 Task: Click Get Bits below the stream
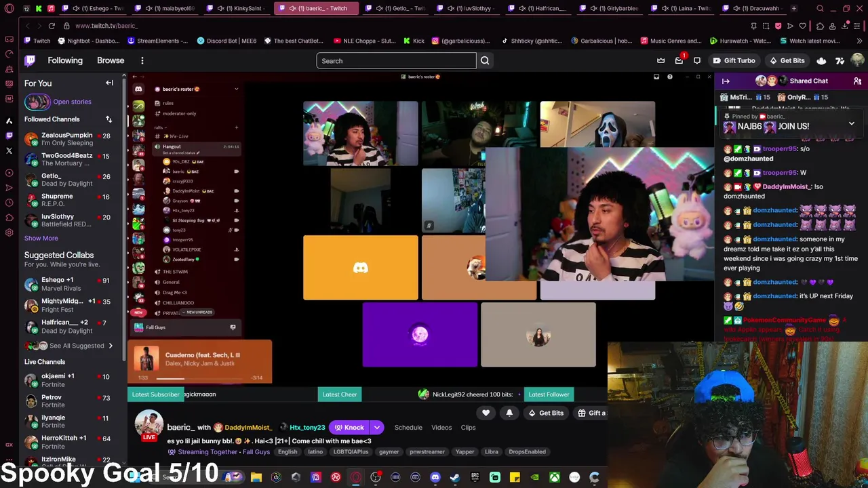[x=546, y=413]
